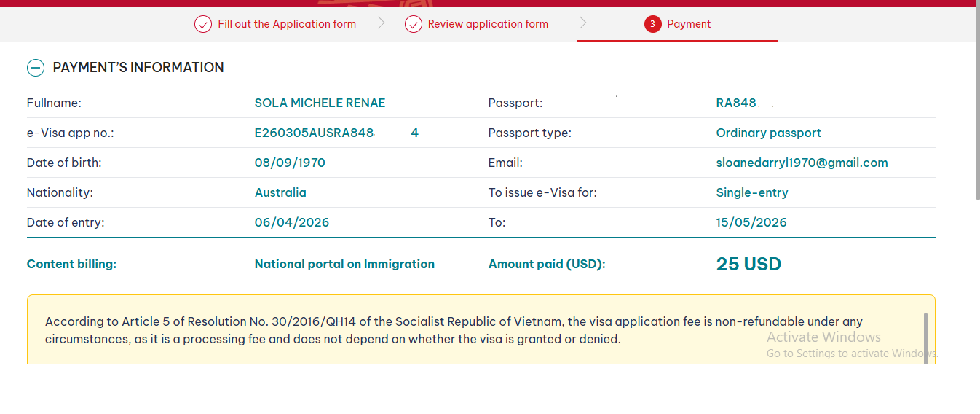
Task: Click the Payment's Information heading
Action: pos(138,68)
